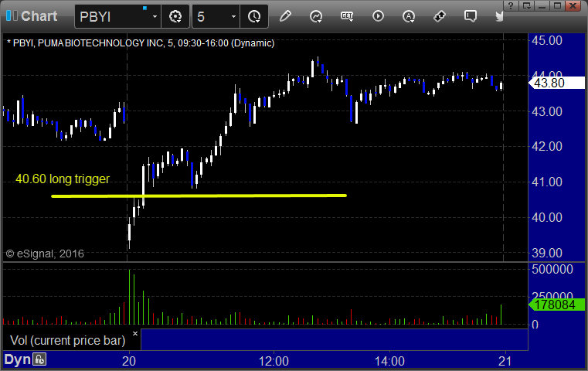Screen dimensions: 588x371
Task: Click the 14:00 time axis label
Action: (x=389, y=361)
